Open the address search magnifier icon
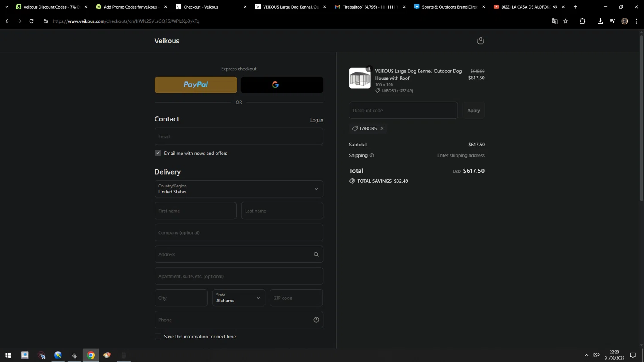The image size is (644, 362). [x=316, y=254]
